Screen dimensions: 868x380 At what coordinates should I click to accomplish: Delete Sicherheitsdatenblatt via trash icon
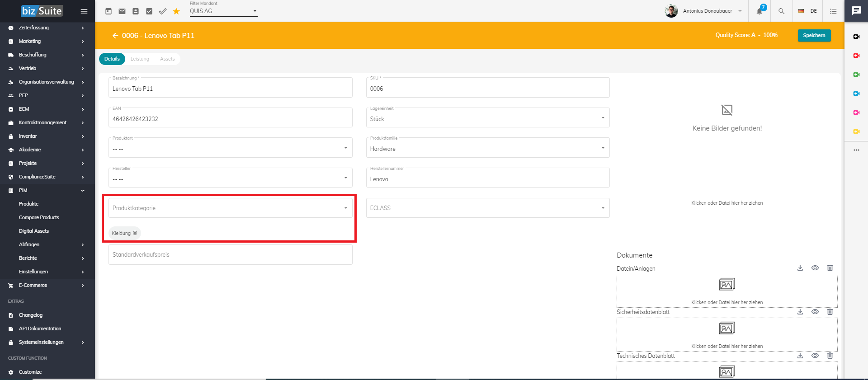[x=830, y=312]
